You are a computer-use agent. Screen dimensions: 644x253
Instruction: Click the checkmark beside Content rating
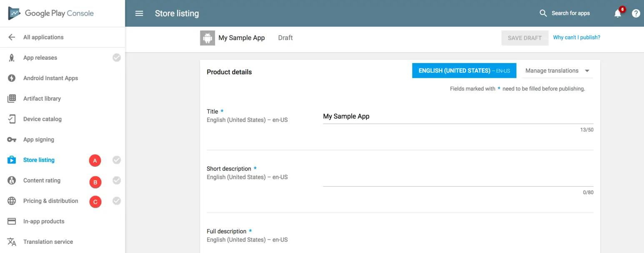(117, 180)
